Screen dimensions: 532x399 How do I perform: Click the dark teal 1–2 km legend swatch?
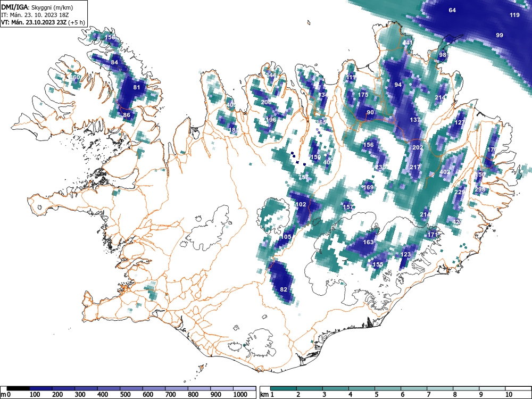284,388
